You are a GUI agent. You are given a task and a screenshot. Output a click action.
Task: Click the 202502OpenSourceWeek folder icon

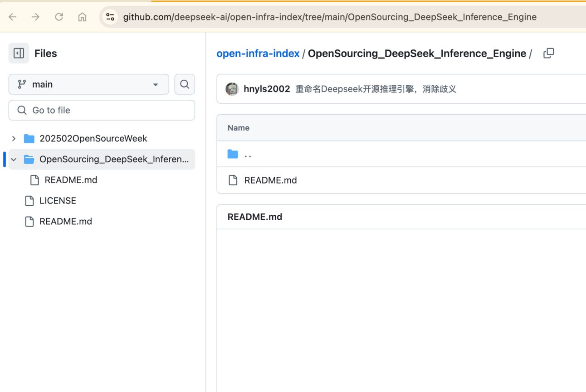pos(29,138)
